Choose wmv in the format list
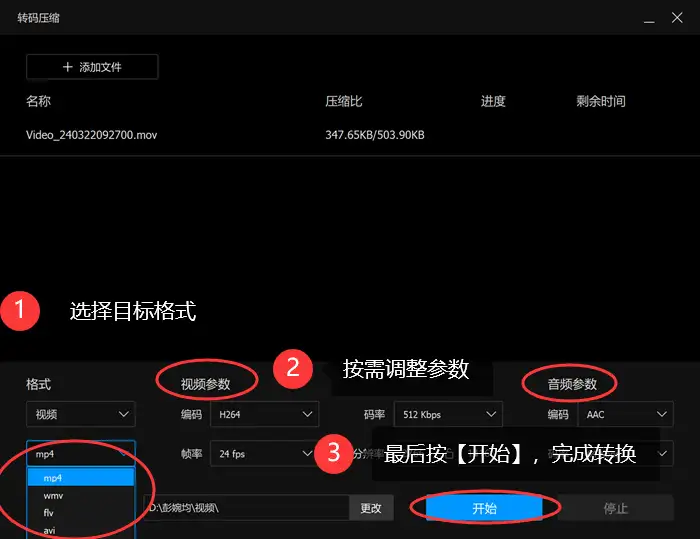This screenshot has height=539, width=700. (81, 496)
